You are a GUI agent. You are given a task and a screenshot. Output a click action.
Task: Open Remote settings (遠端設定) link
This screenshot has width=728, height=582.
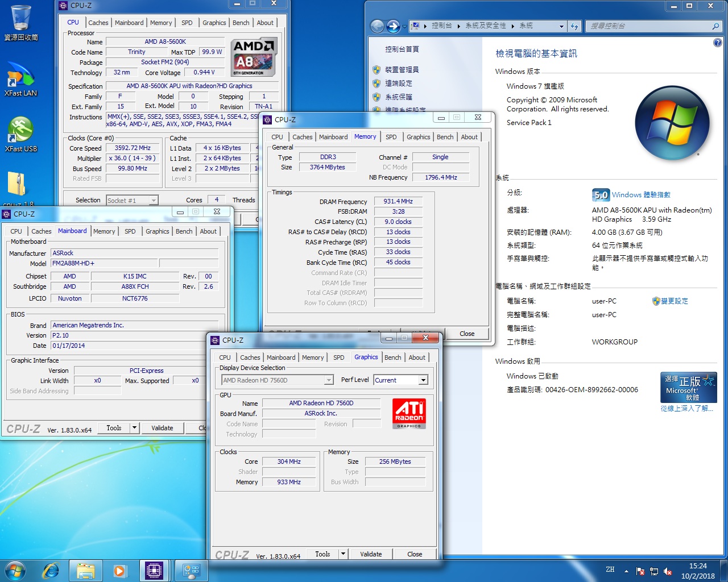[399, 83]
